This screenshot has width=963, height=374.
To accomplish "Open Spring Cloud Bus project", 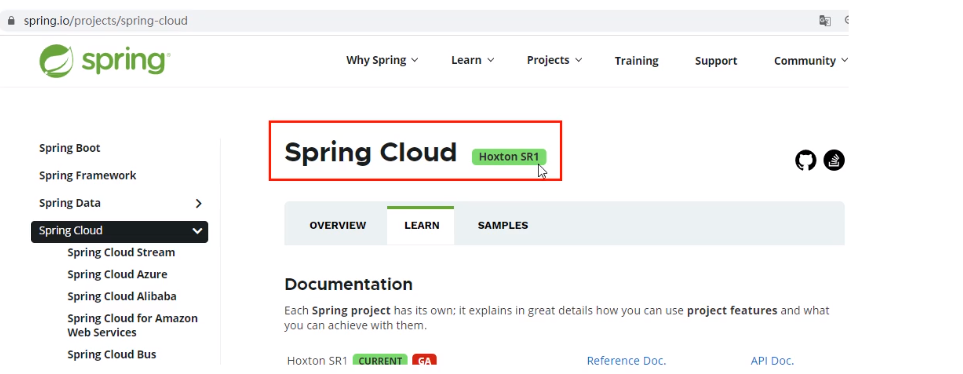I will click(112, 354).
